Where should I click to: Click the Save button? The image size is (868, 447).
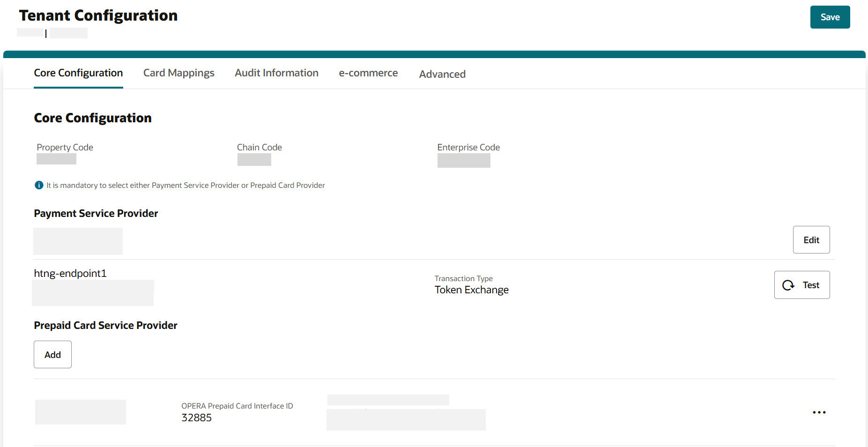point(830,17)
